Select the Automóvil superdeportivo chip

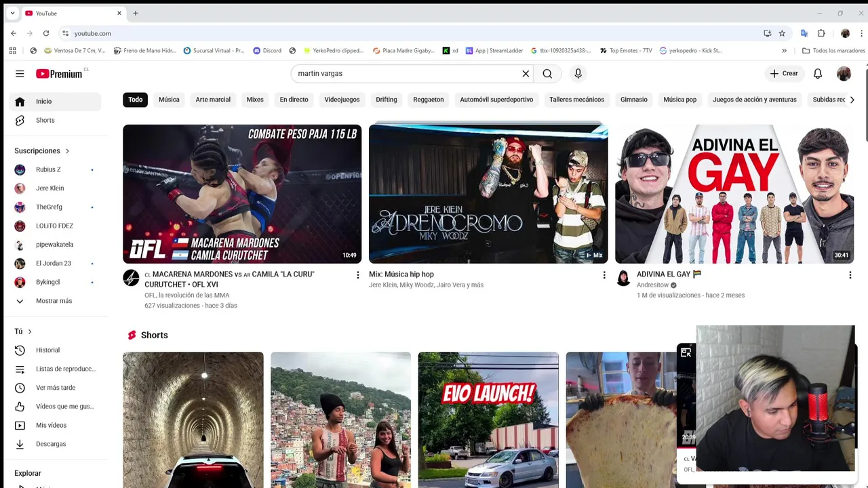tap(496, 100)
